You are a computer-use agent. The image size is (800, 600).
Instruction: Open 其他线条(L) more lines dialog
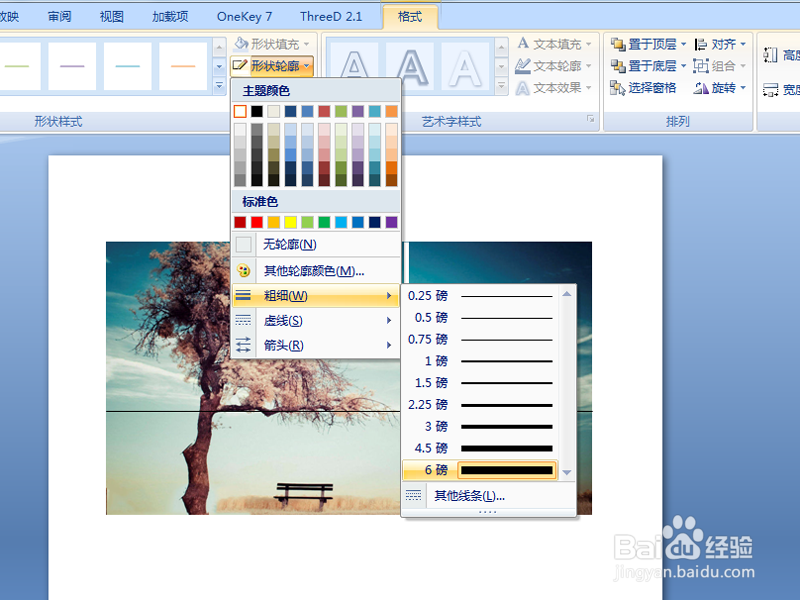[x=488, y=496]
